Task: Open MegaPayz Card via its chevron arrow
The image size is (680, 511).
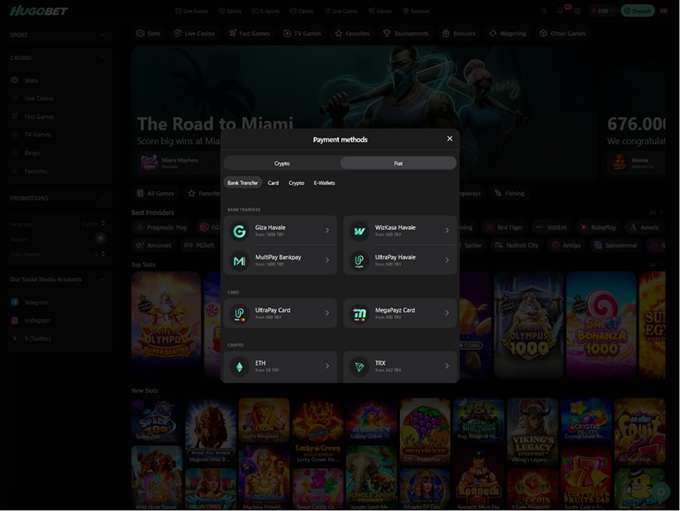Action: pyautogui.click(x=447, y=313)
